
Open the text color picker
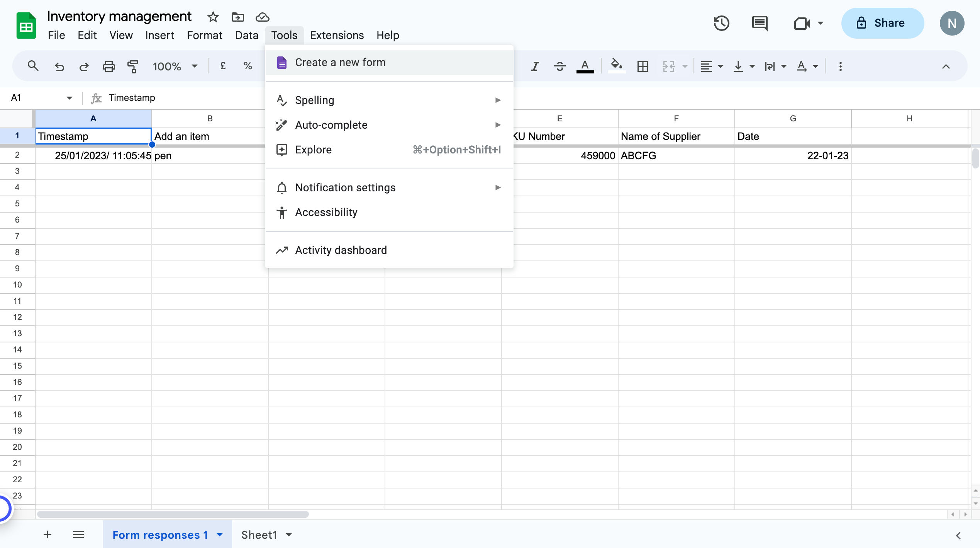click(x=585, y=66)
